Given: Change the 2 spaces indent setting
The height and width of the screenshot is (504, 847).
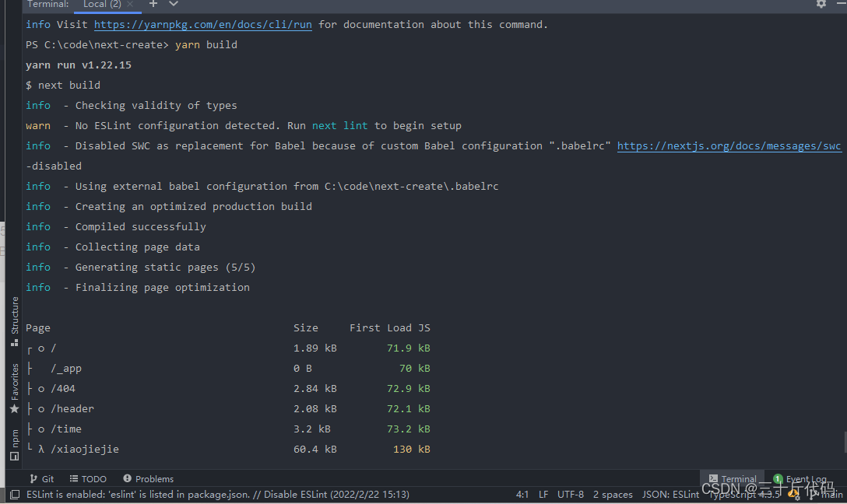Looking at the screenshot, I should tap(613, 495).
